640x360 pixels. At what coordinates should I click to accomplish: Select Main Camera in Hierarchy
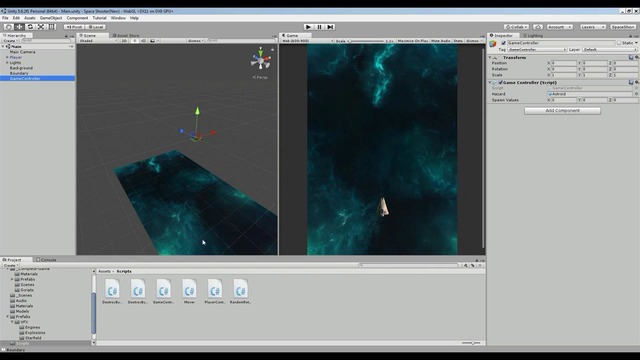click(22, 52)
